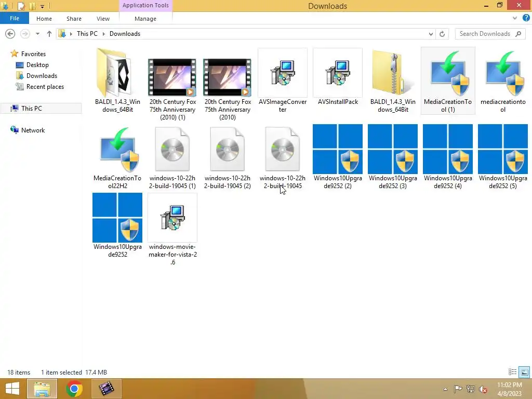
Task: Select Favorites in the navigation pane
Action: (x=33, y=54)
